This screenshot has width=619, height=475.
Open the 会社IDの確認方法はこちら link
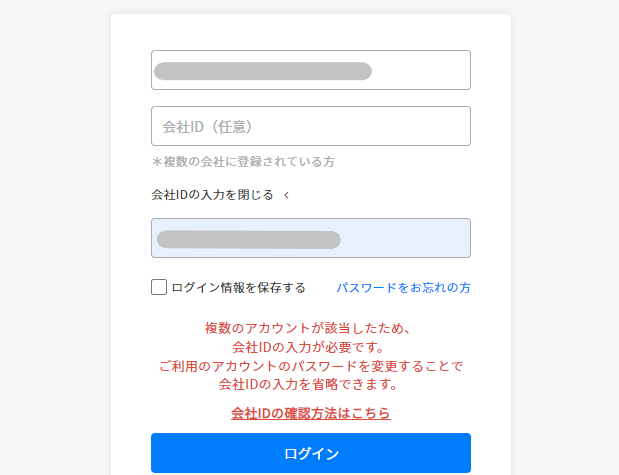[310, 412]
